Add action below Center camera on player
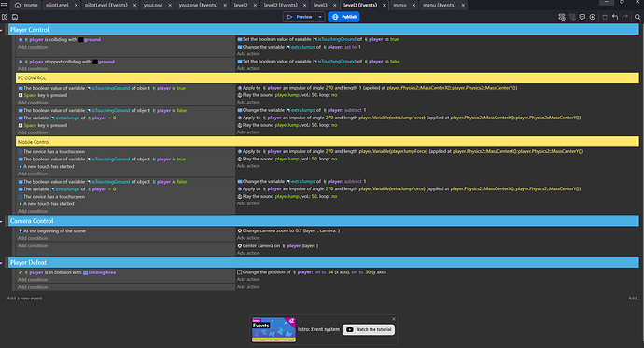The width and height of the screenshot is (644, 348). [248, 253]
